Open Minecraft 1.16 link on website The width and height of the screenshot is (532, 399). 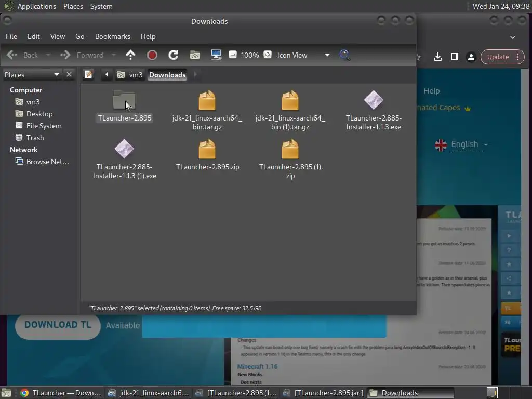pyautogui.click(x=257, y=366)
